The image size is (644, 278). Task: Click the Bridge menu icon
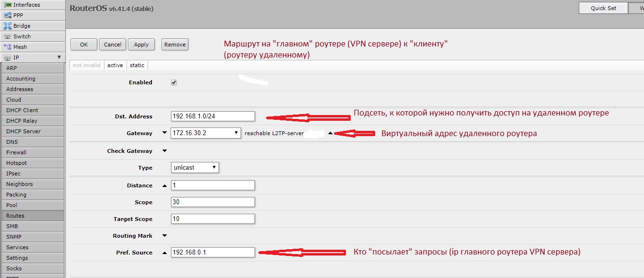click(7, 26)
